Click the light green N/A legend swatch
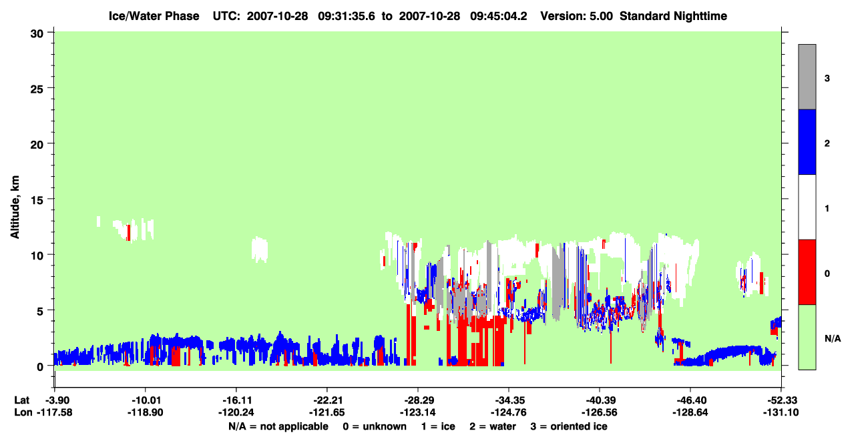The image size is (868, 445). tap(807, 337)
